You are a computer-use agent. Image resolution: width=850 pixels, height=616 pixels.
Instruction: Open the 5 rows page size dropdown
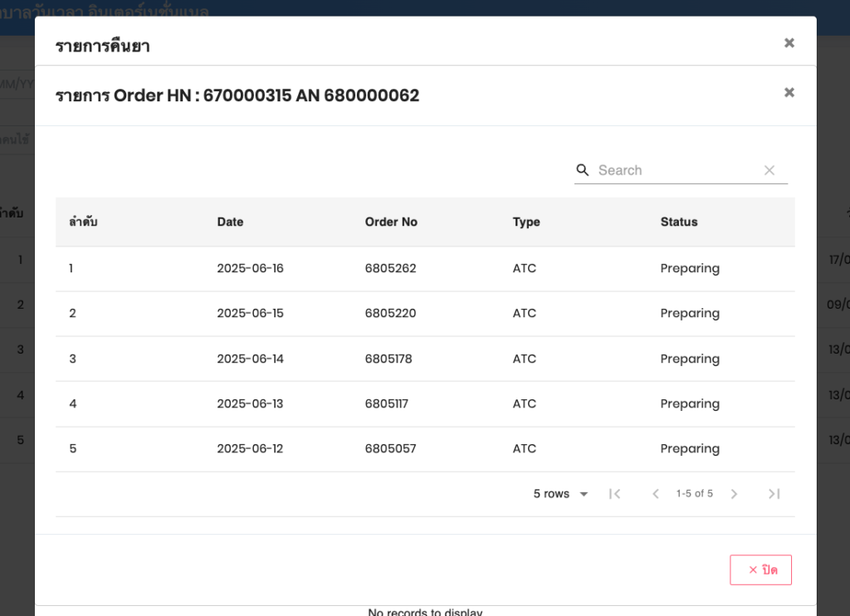tap(560, 494)
